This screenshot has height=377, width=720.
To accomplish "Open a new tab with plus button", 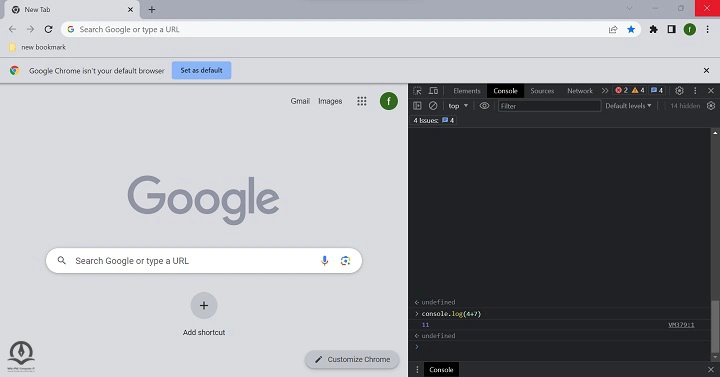I will coord(152,9).
